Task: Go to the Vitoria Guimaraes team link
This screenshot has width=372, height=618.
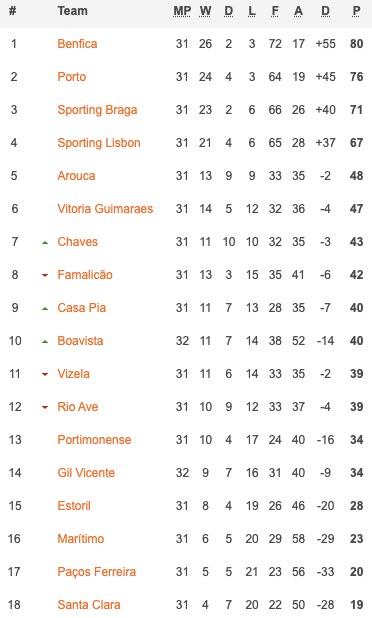Action: click(x=105, y=209)
